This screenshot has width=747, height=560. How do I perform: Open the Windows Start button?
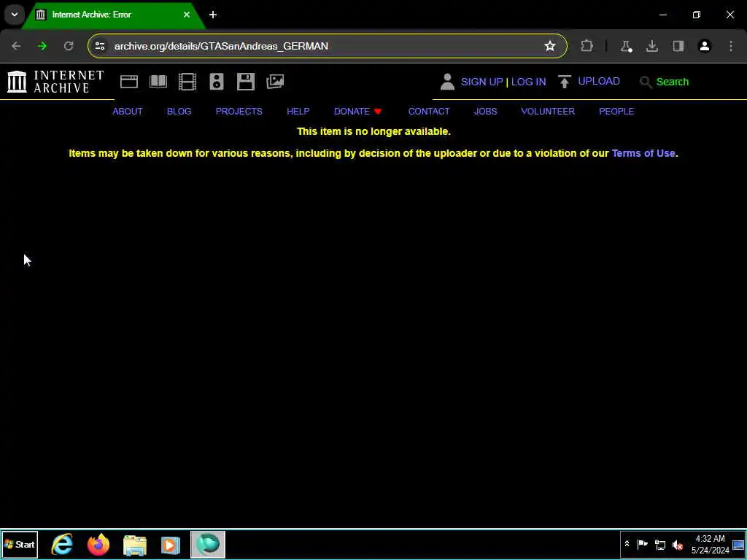pos(20,544)
